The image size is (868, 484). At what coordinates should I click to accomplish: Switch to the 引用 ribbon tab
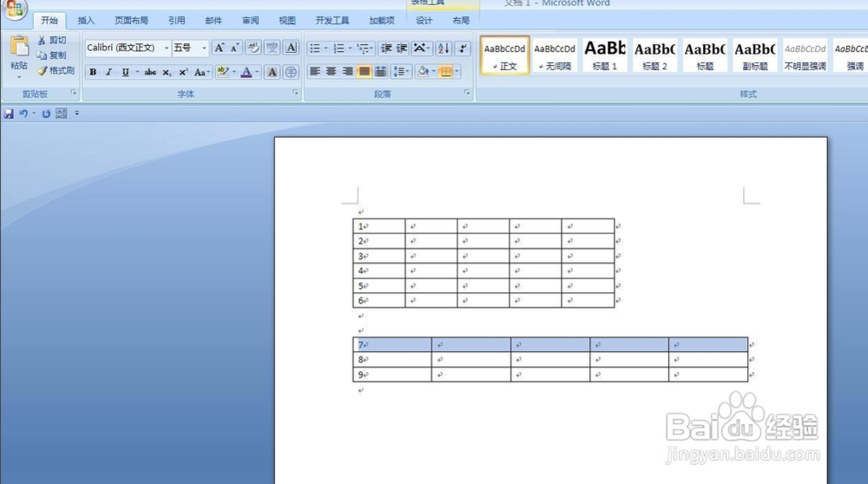[x=176, y=21]
